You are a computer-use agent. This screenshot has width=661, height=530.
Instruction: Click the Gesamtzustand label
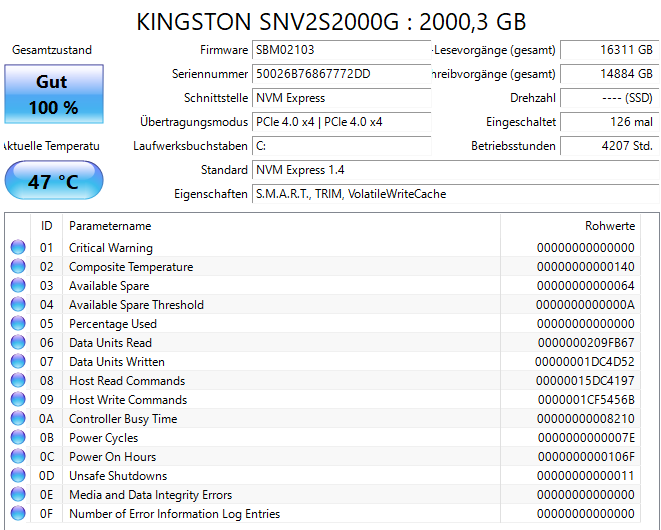coord(52,50)
